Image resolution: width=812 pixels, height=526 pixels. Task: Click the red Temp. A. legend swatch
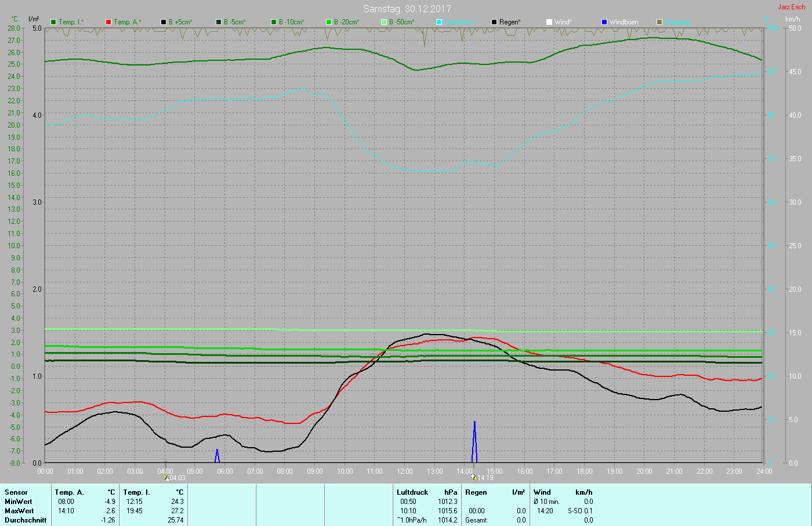[108, 22]
